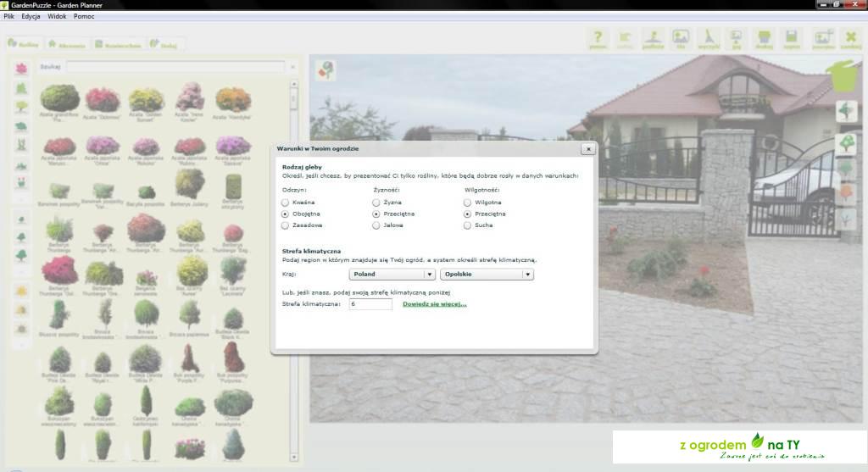Click the floppy disk save icon

click(791, 38)
